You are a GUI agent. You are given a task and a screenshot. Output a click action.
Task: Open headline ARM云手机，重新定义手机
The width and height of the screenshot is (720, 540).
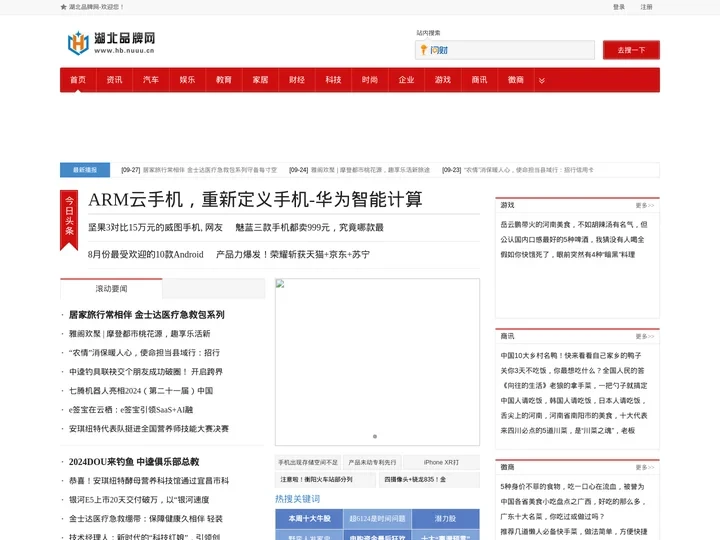[255, 200]
